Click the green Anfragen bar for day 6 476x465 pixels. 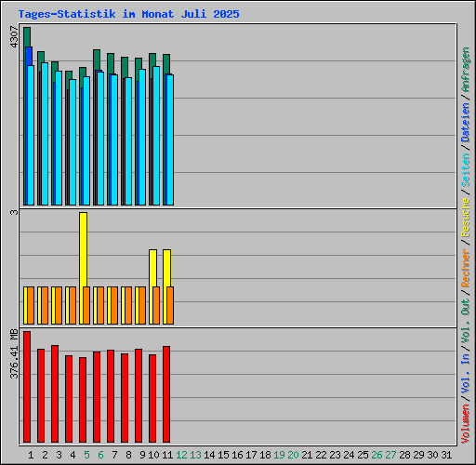click(x=97, y=60)
